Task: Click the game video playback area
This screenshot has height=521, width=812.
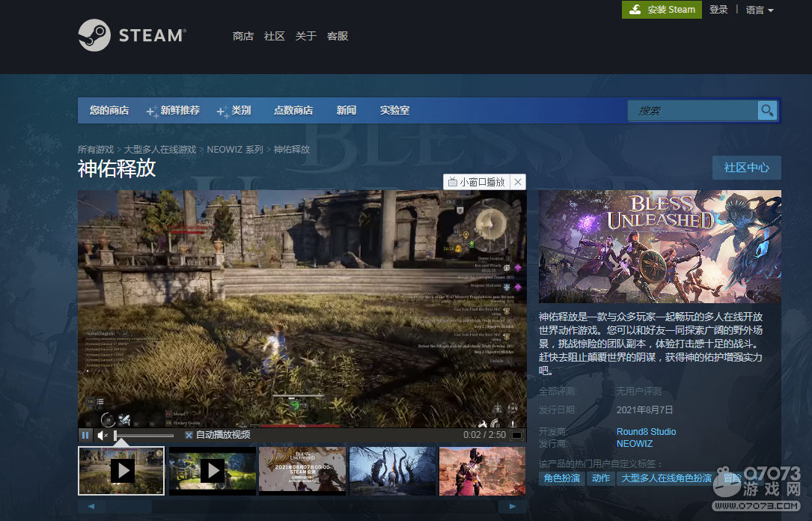Action: (302, 308)
